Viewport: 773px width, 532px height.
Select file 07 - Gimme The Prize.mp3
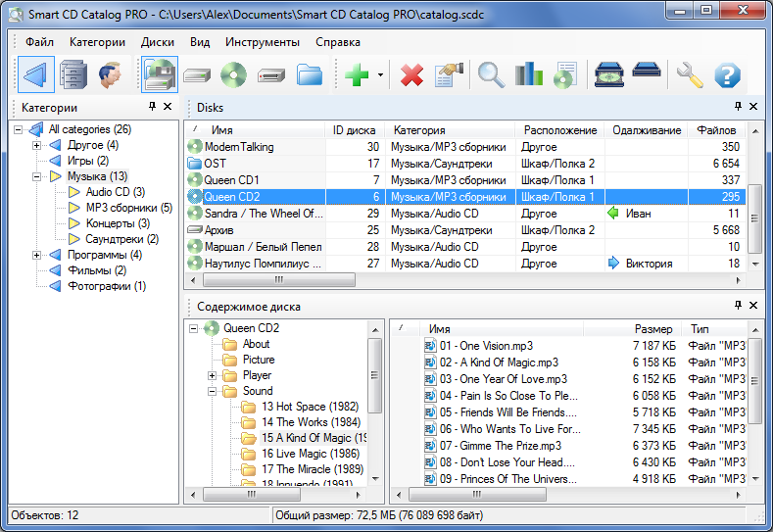(501, 446)
